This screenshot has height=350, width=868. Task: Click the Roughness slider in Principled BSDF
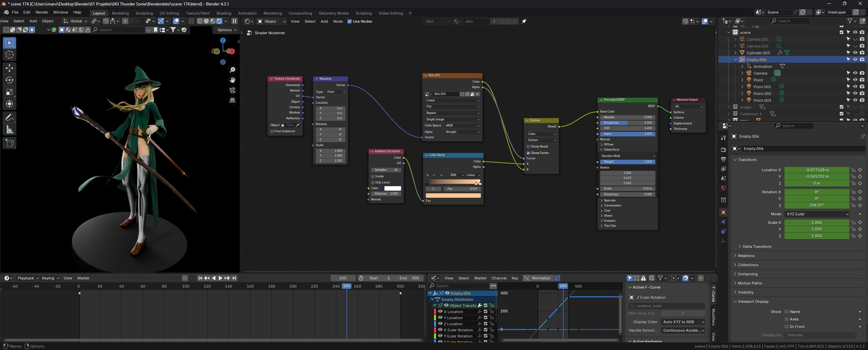click(x=627, y=123)
